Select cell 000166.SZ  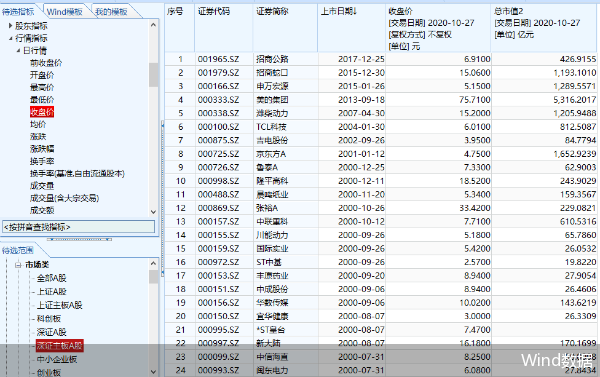tap(224, 86)
